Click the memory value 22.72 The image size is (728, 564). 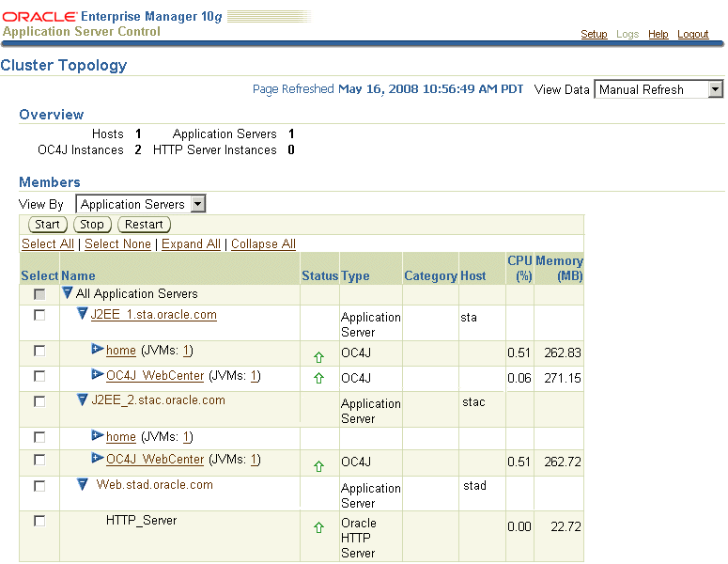[565, 526]
